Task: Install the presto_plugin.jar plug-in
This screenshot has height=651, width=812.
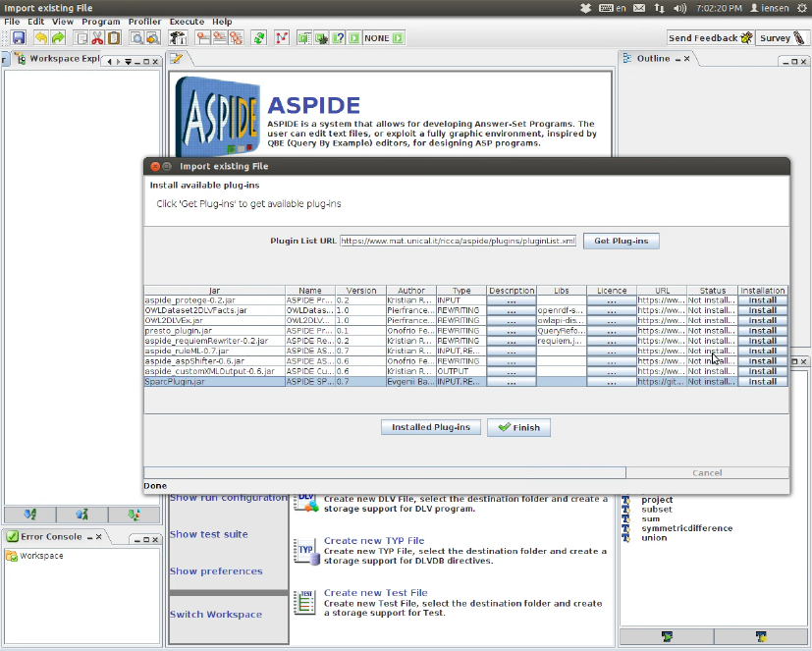Action: [762, 331]
